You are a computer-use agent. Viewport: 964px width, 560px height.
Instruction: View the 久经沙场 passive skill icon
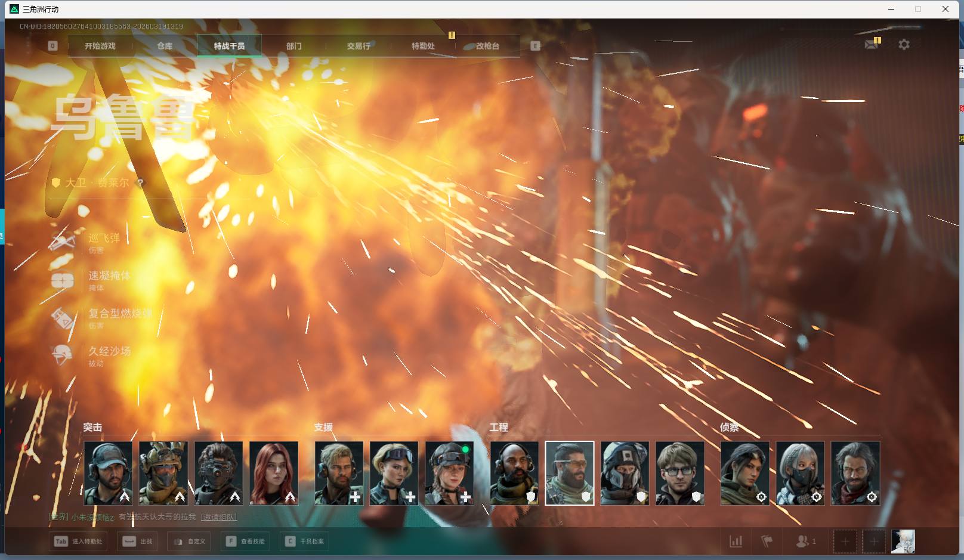pos(63,355)
